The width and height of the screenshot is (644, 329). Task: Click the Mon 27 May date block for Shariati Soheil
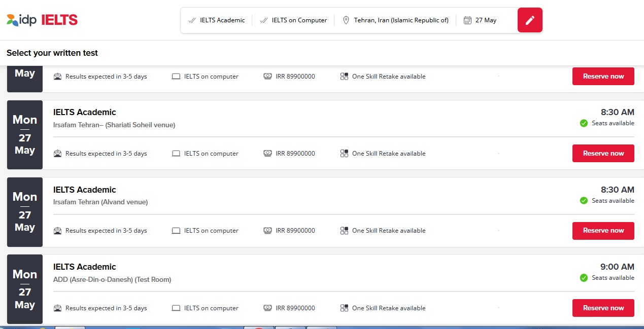[25, 135]
